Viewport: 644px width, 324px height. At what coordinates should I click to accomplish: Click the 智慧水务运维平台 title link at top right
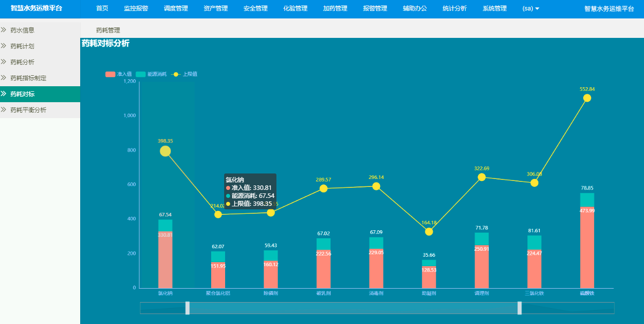(609, 8)
